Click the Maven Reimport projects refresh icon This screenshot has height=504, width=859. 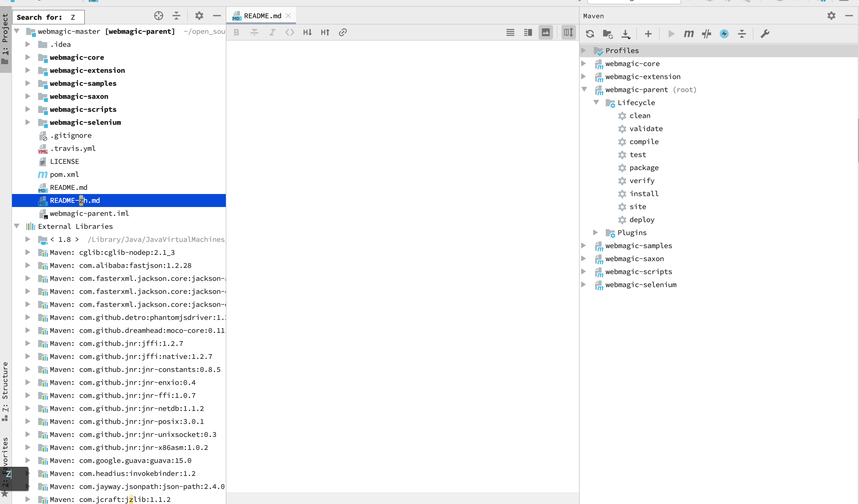pyautogui.click(x=590, y=34)
